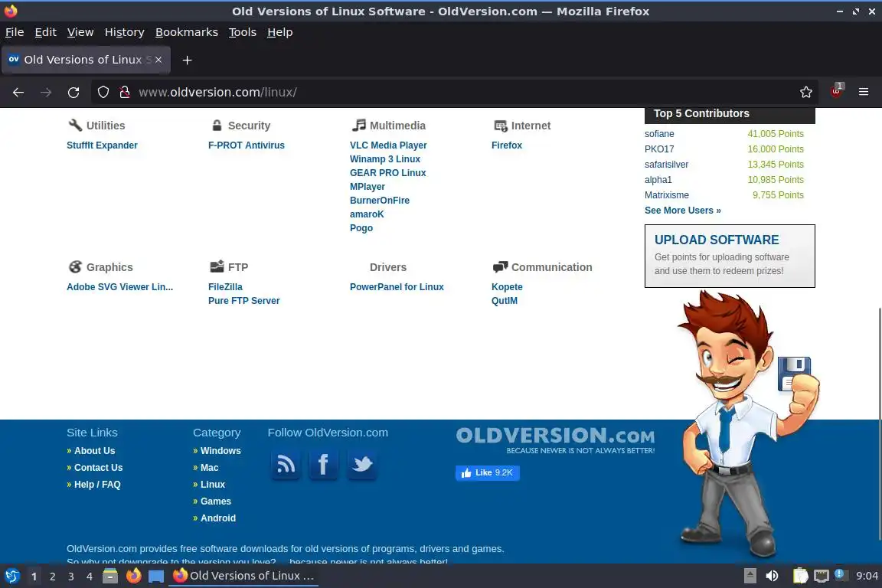Select the Old Versions of Linux browser tab
Viewport: 882px width, 588px height.
coord(86,60)
